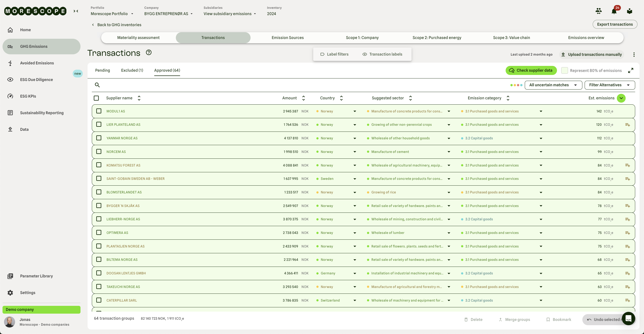
Task: Open Sustainability Reporting in sidebar
Action: tap(42, 113)
